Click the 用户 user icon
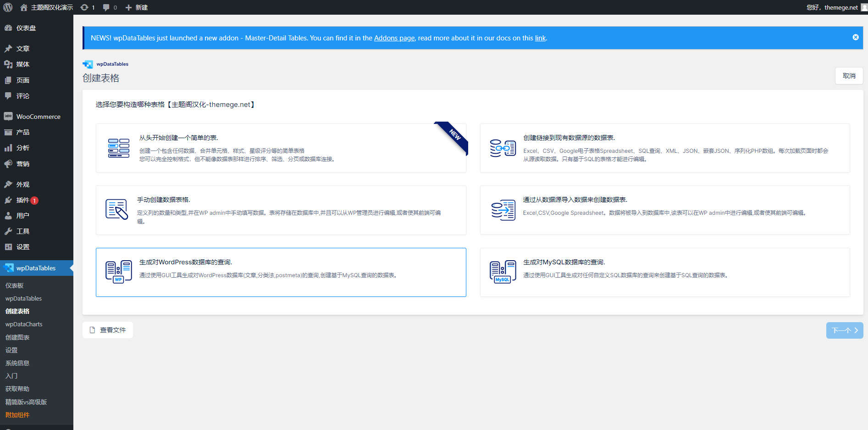 [8, 216]
